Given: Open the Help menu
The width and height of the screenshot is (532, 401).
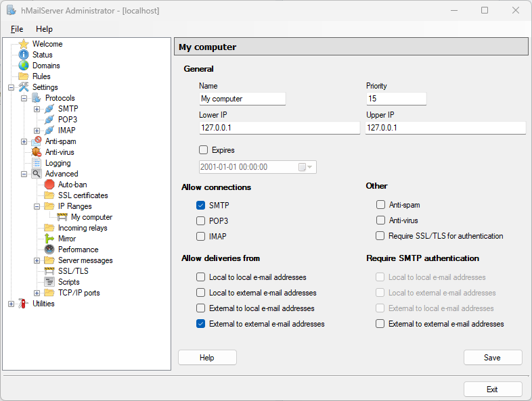Looking at the screenshot, I should click(x=44, y=29).
